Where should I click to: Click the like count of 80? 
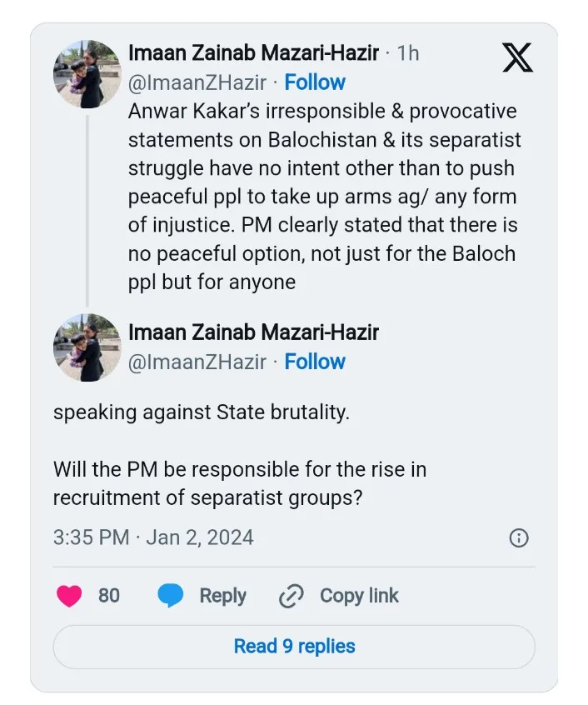(x=109, y=596)
